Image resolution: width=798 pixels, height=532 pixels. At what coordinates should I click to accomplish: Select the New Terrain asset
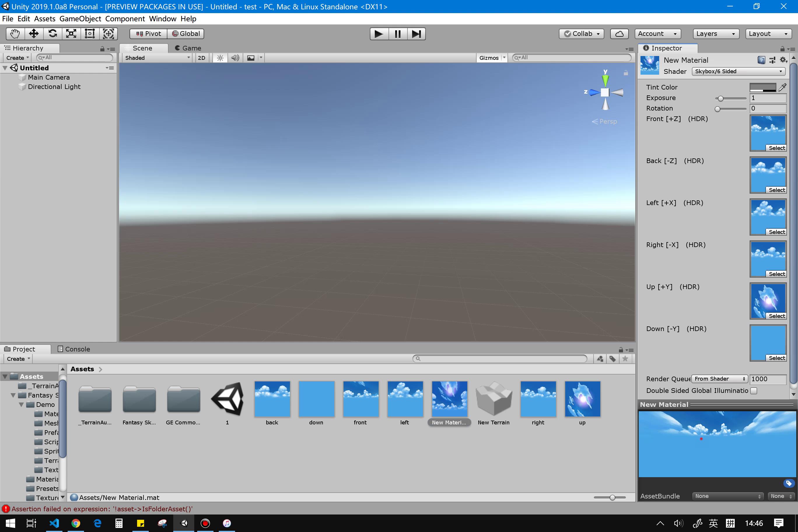click(x=494, y=403)
